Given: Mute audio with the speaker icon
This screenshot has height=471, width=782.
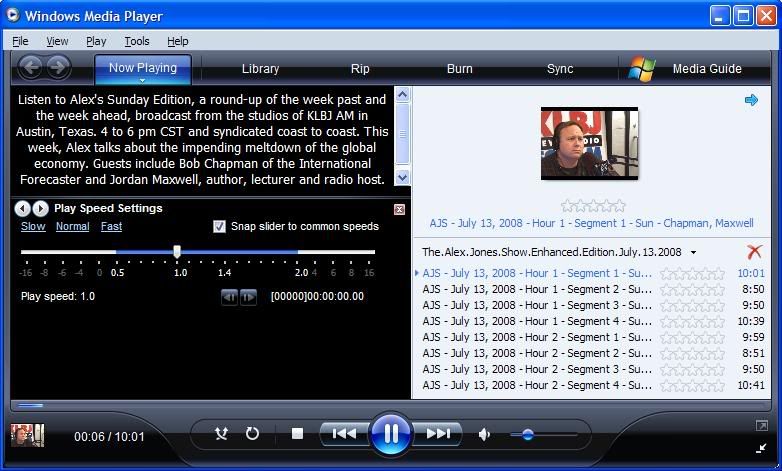Looking at the screenshot, I should (484, 435).
